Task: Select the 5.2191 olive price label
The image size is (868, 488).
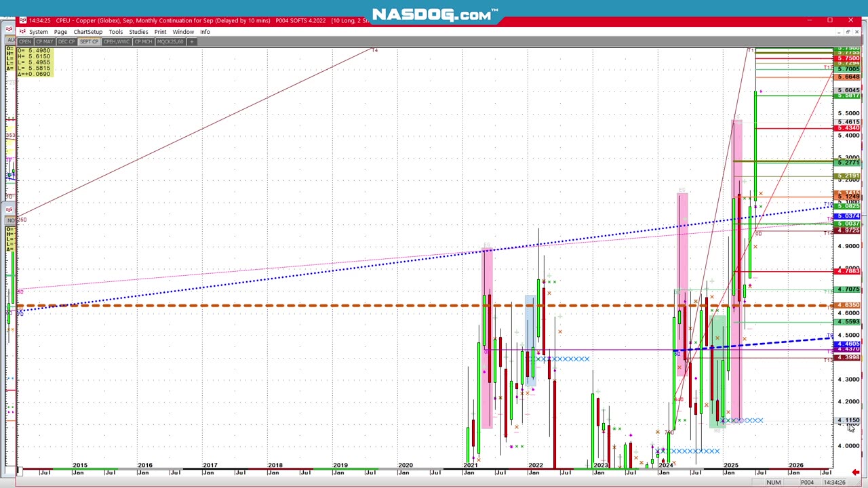Action: point(848,176)
